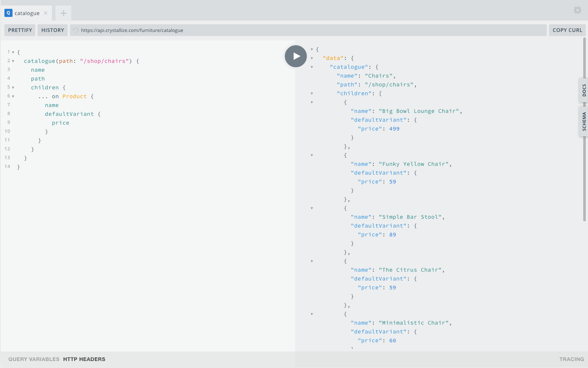Screen dimensions: 588x368
Task: Collapse the "data" response node
Action: 312,58
